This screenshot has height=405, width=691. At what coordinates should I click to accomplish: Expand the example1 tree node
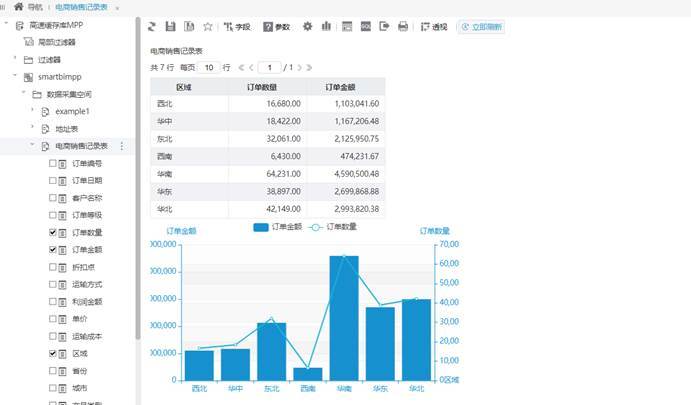tap(32, 111)
